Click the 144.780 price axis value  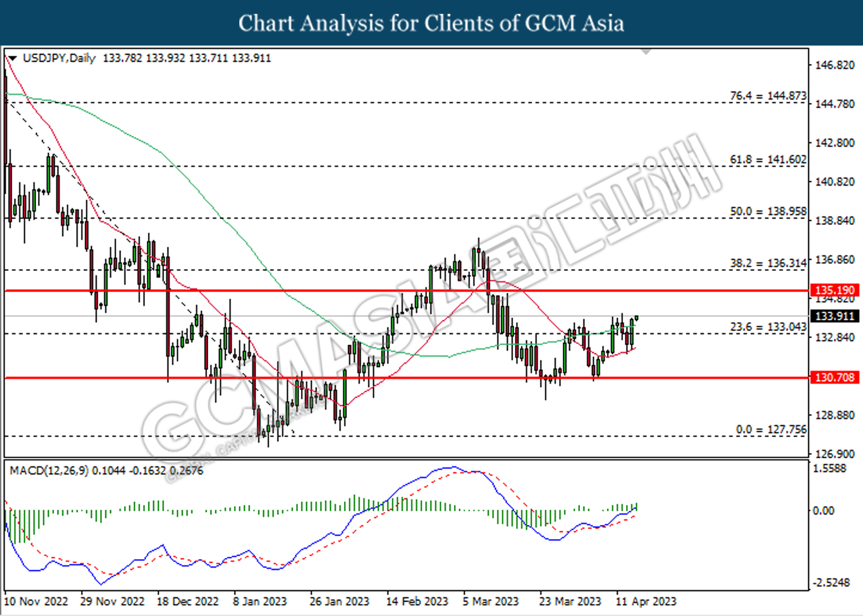coord(835,104)
